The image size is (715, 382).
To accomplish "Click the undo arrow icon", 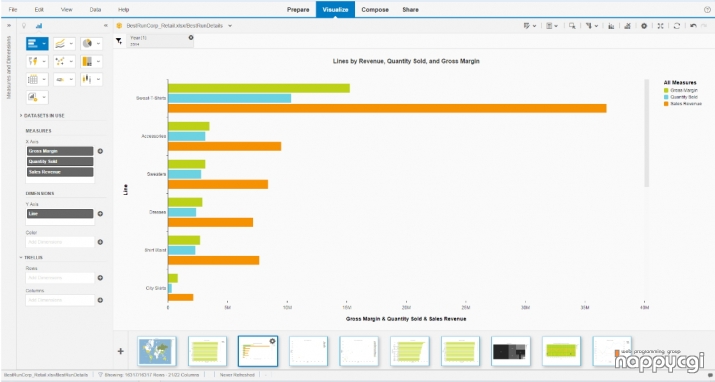I will click(693, 26).
